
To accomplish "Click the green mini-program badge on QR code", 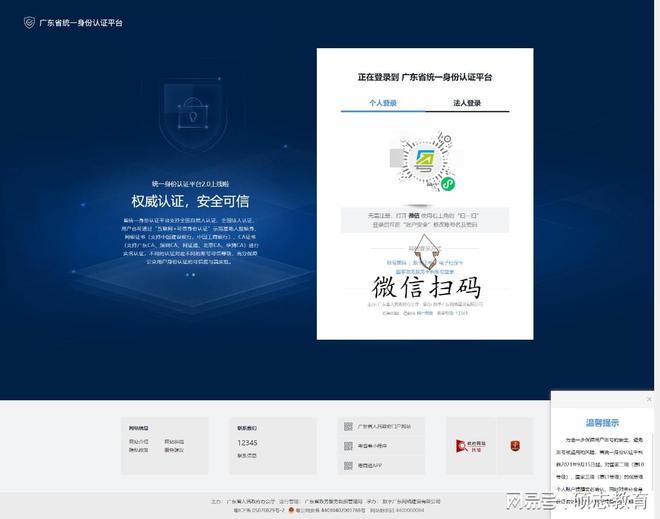I will 448,184.
